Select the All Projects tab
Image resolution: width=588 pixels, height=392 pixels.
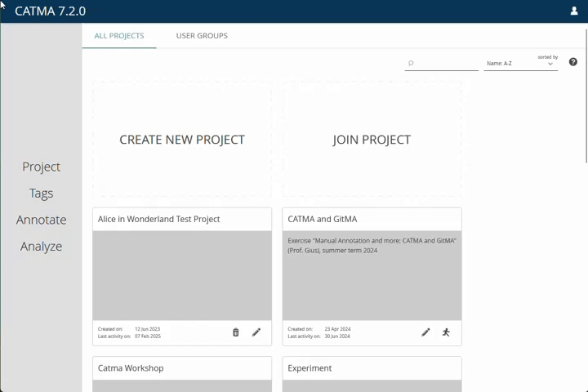pos(119,36)
